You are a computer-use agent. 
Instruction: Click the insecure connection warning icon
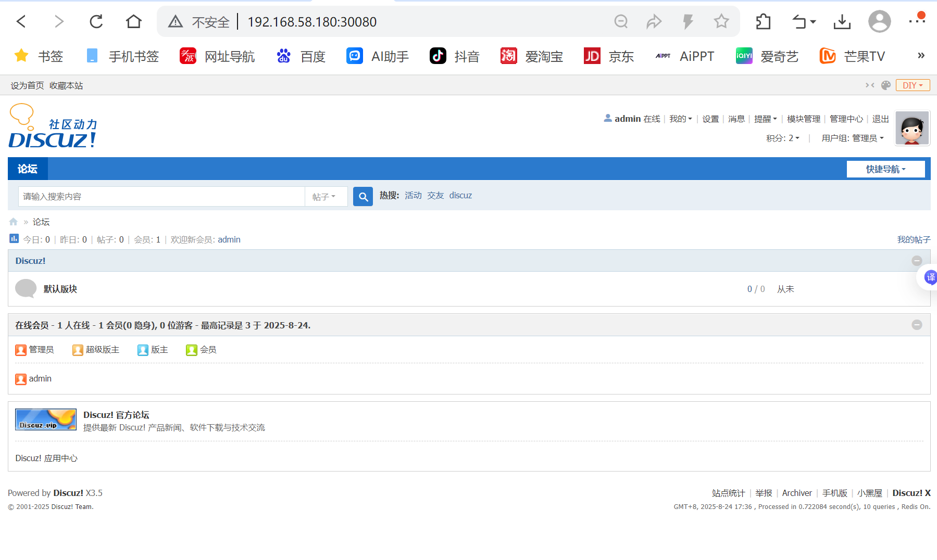pos(176,21)
